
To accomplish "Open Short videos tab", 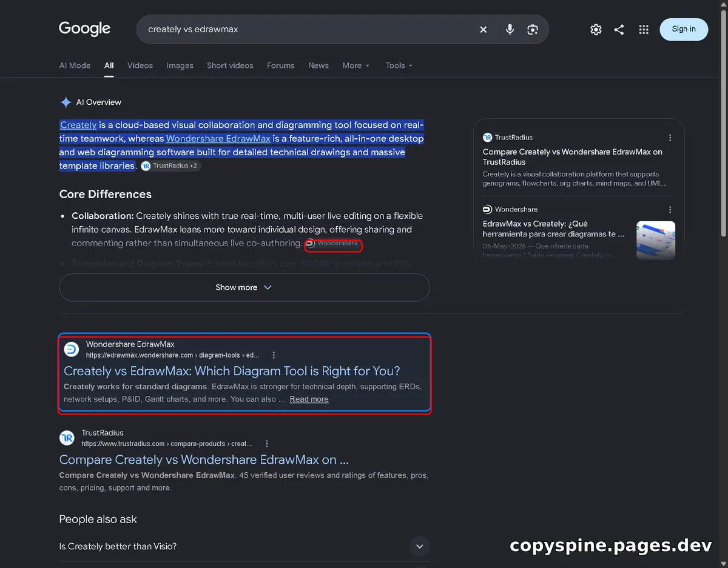I will pyautogui.click(x=230, y=65).
